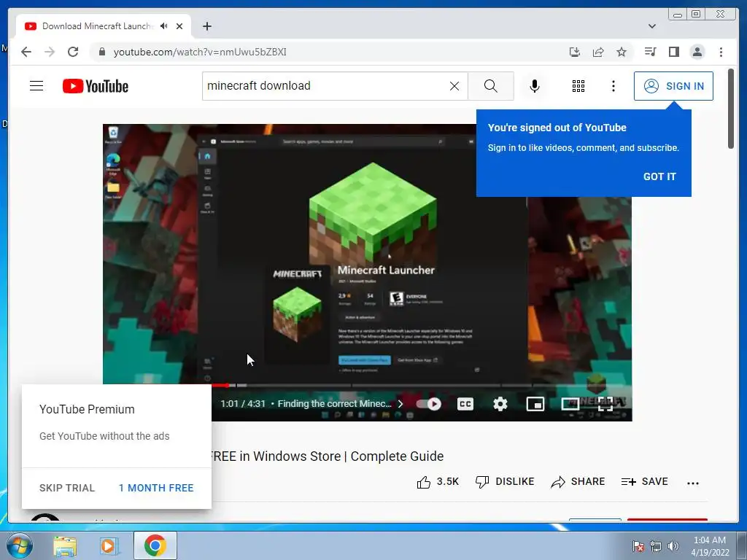Viewport: 747px width, 560px height.
Task: Save the video to a playlist
Action: [645, 482]
